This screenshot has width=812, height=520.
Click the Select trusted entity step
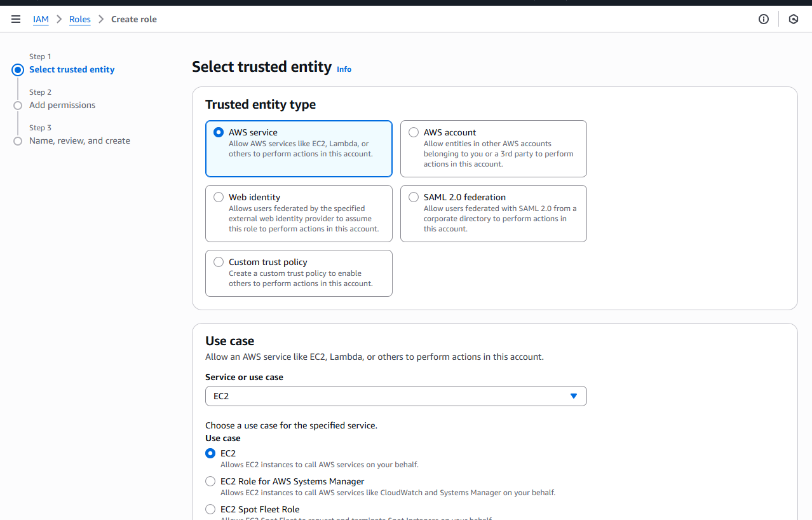coord(72,69)
